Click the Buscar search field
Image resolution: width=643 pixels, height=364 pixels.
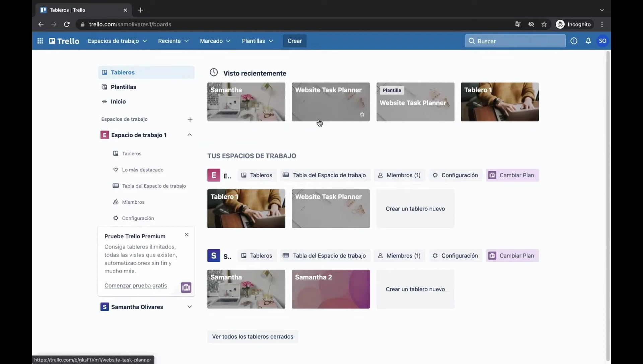(515, 41)
